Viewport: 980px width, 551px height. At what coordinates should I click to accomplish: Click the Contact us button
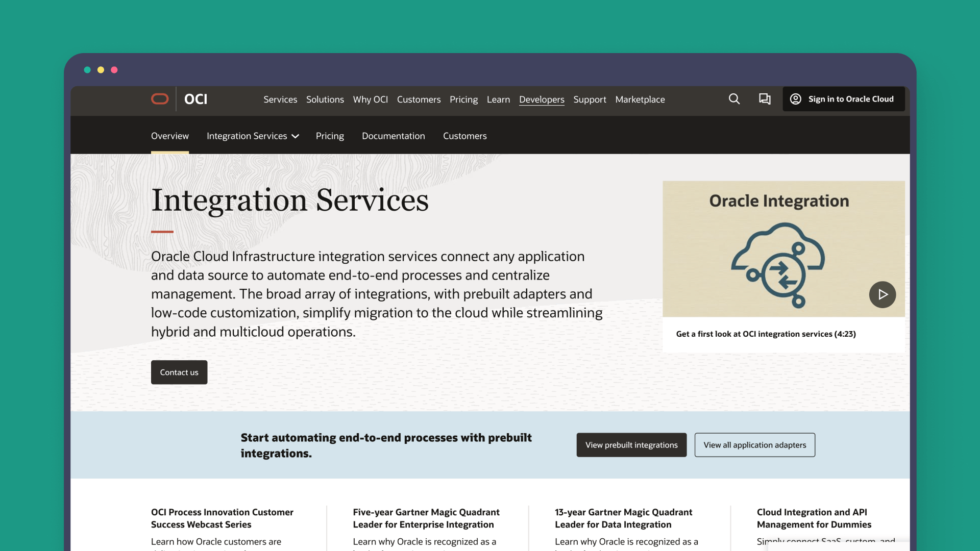(179, 372)
